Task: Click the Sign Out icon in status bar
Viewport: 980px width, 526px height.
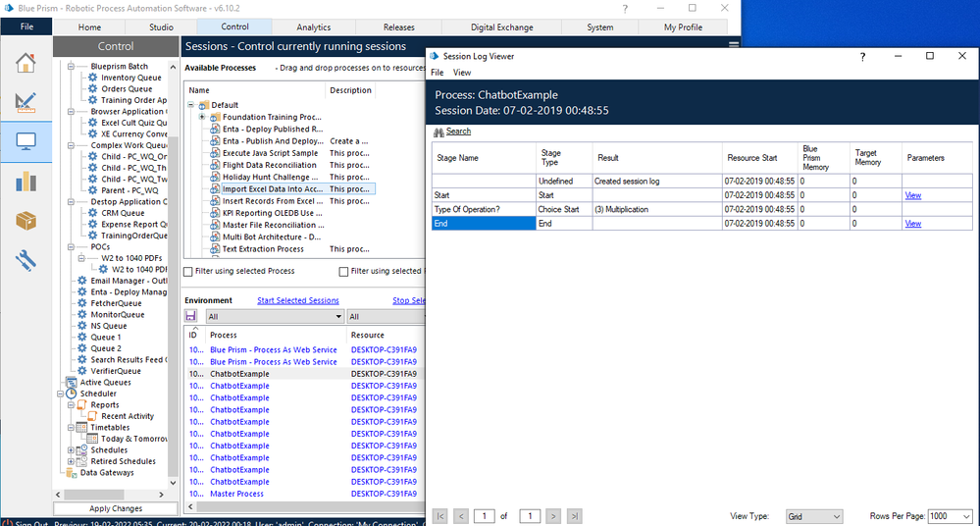Action: point(7,523)
